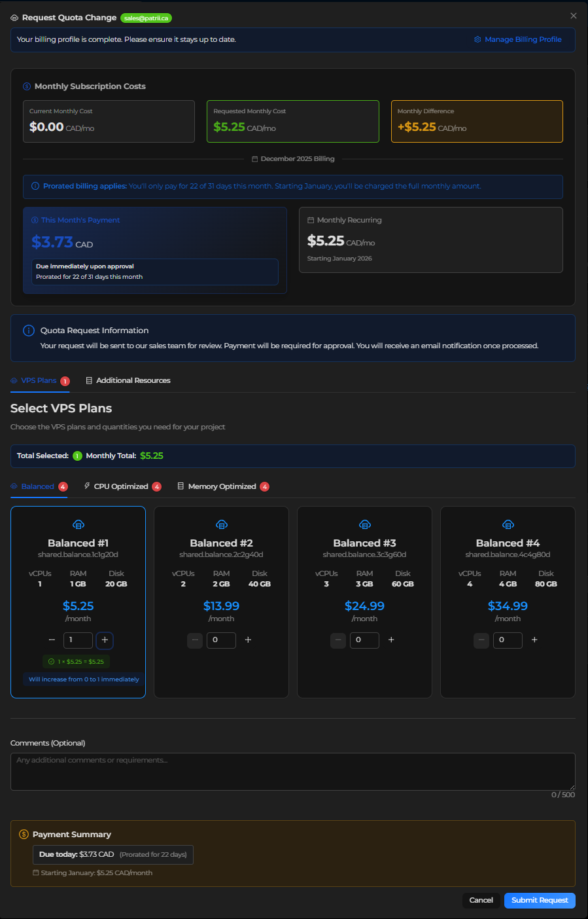This screenshot has height=919, width=588.
Task: Click the Balanced #4 server icon
Action: 508,524
